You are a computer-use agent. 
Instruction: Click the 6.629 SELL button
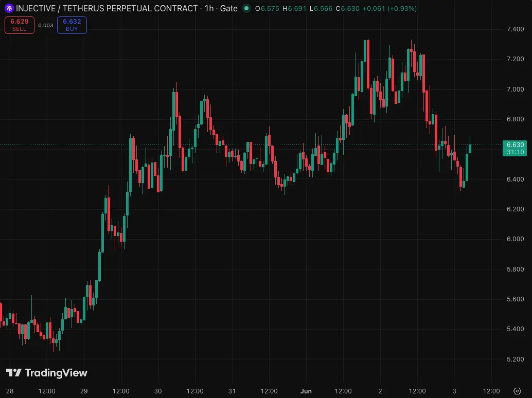20,25
